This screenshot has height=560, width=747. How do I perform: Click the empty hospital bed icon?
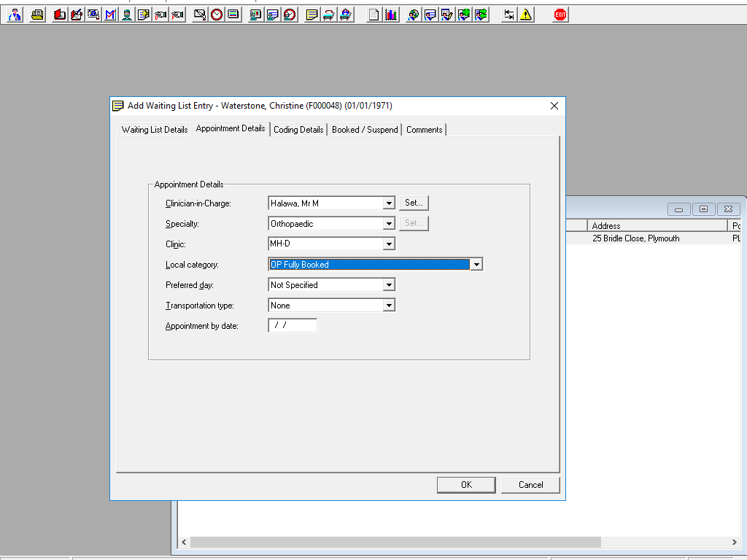pyautogui.click(x=329, y=15)
